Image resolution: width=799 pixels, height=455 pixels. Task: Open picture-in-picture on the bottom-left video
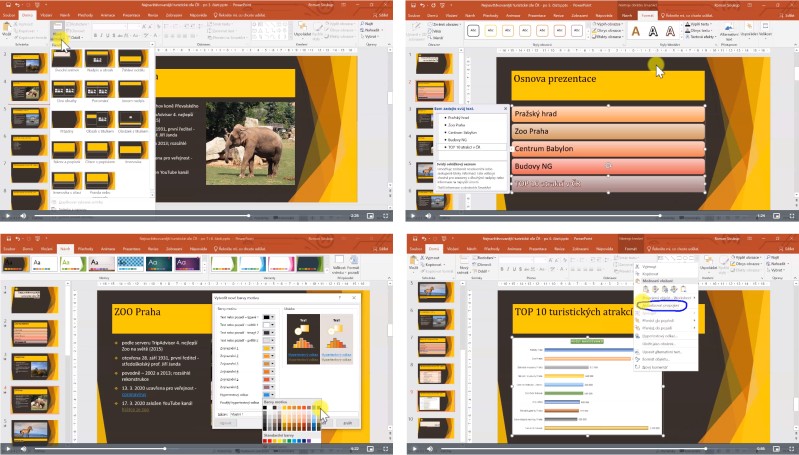point(370,449)
